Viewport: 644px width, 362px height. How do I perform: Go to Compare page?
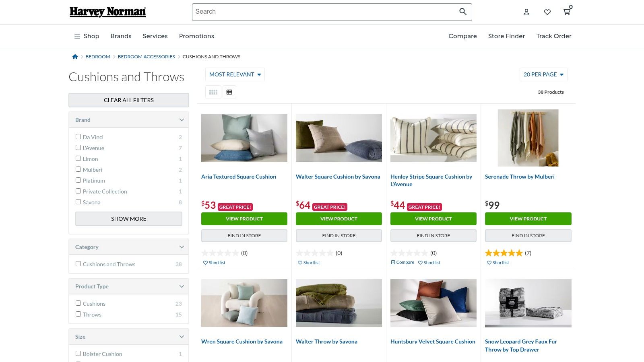pyautogui.click(x=462, y=36)
